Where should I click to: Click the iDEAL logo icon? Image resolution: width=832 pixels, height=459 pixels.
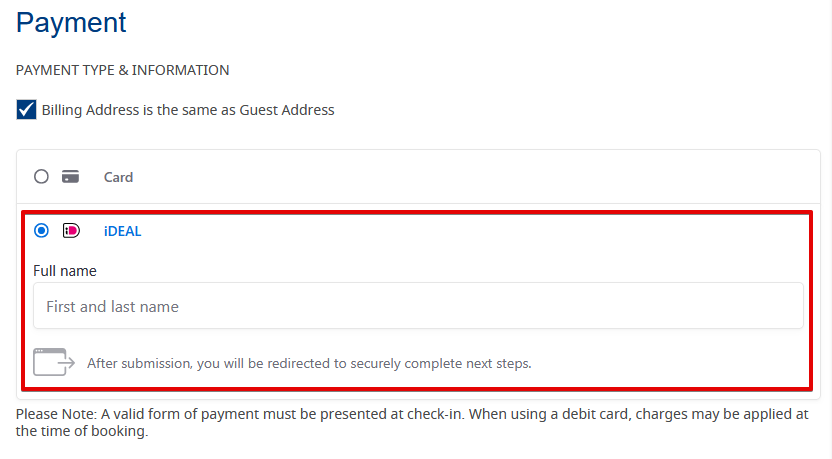(70, 231)
